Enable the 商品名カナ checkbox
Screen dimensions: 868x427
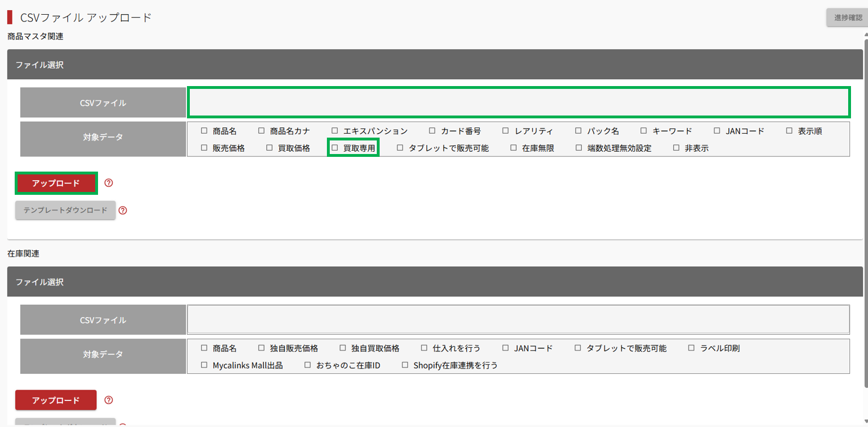tap(262, 131)
